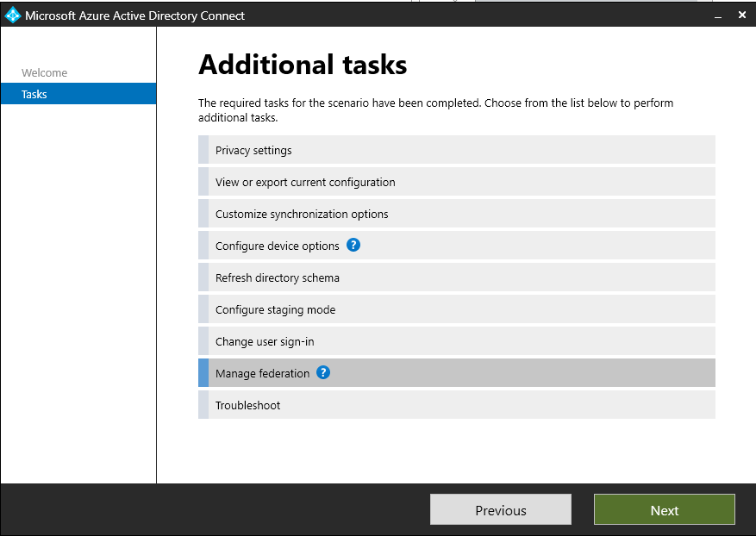Image resolution: width=756 pixels, height=536 pixels.
Task: Select the Configure device options task
Action: point(277,246)
